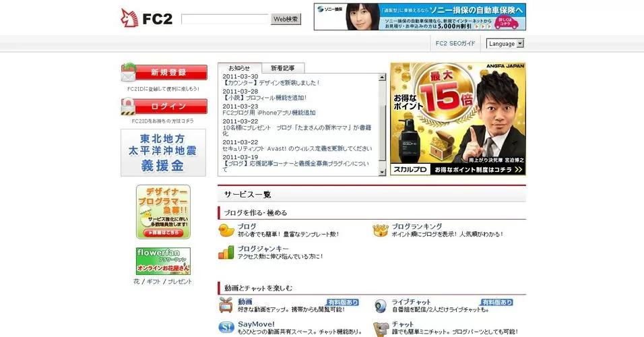Click the 有料版あり badge next to 動画

(342, 302)
